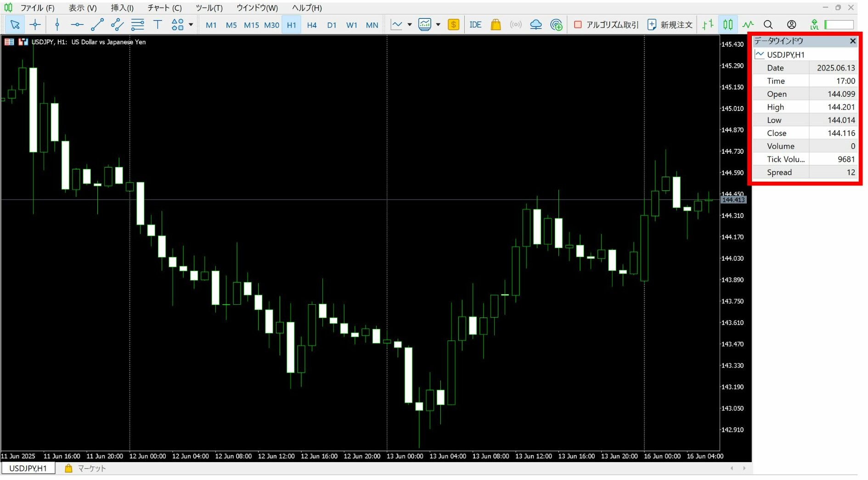The width and height of the screenshot is (868, 480).
Task: Select the trendline drawing tool
Action: pyautogui.click(x=97, y=25)
